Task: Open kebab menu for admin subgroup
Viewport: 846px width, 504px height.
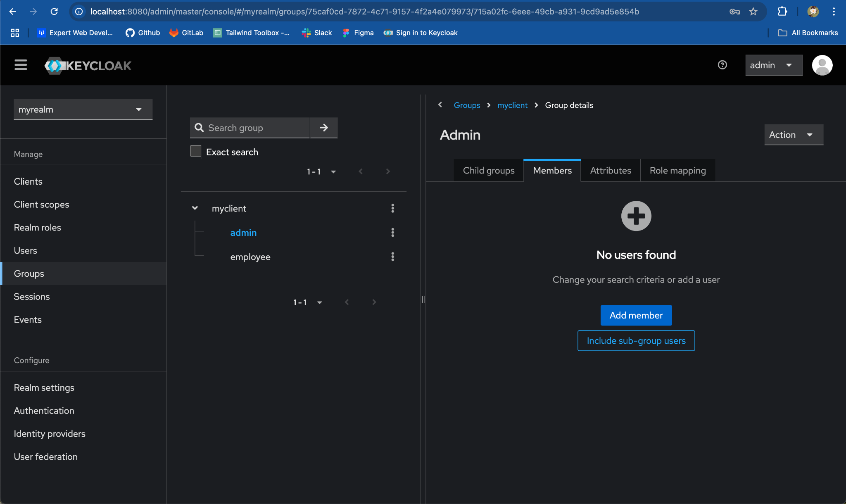Action: [392, 233]
